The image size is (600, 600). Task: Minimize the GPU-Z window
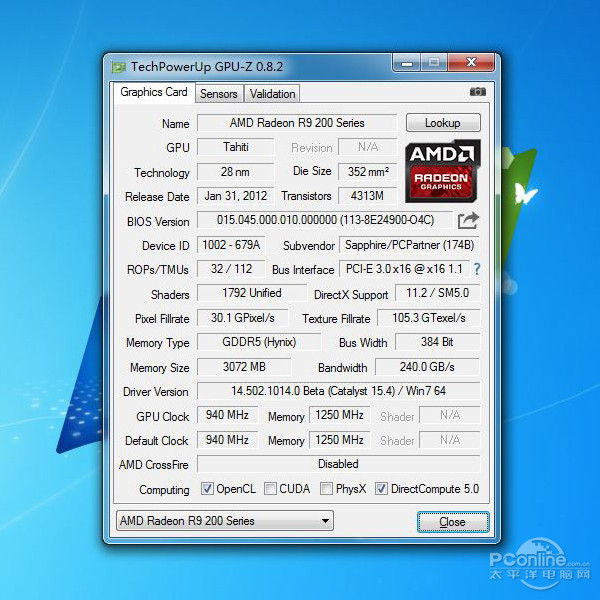pyautogui.click(x=407, y=63)
